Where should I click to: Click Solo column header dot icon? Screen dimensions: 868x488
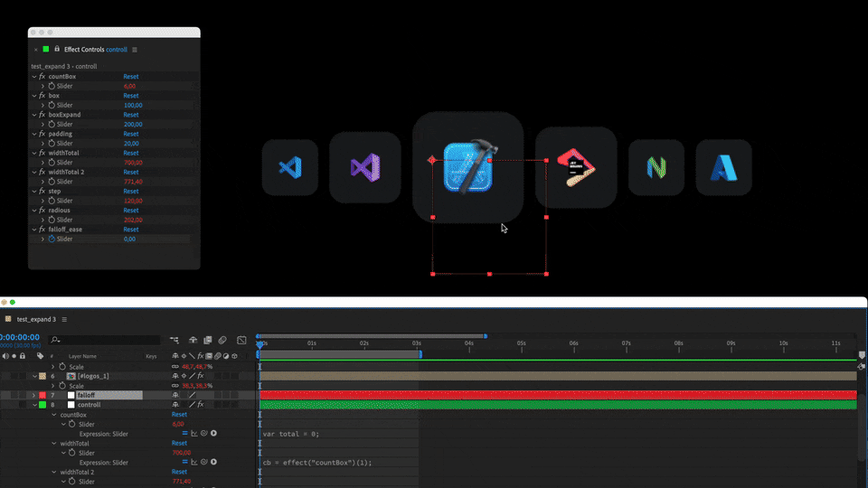pos(14,356)
